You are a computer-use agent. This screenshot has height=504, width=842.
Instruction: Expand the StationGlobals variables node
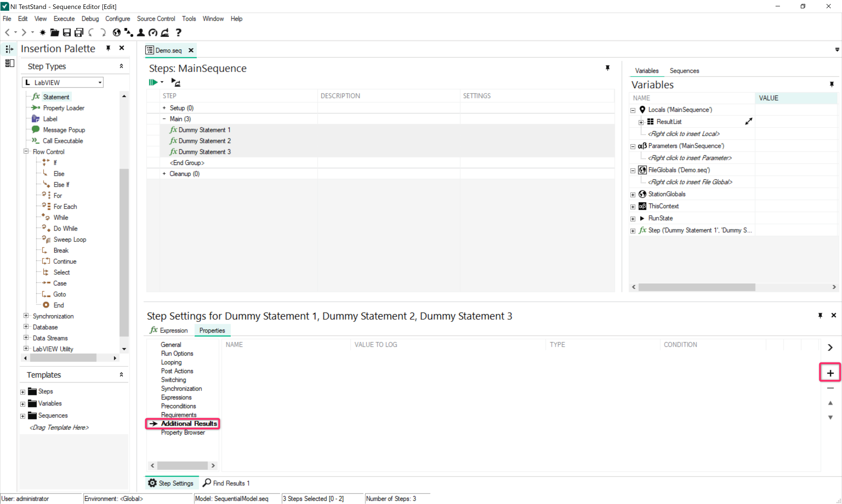pos(633,195)
